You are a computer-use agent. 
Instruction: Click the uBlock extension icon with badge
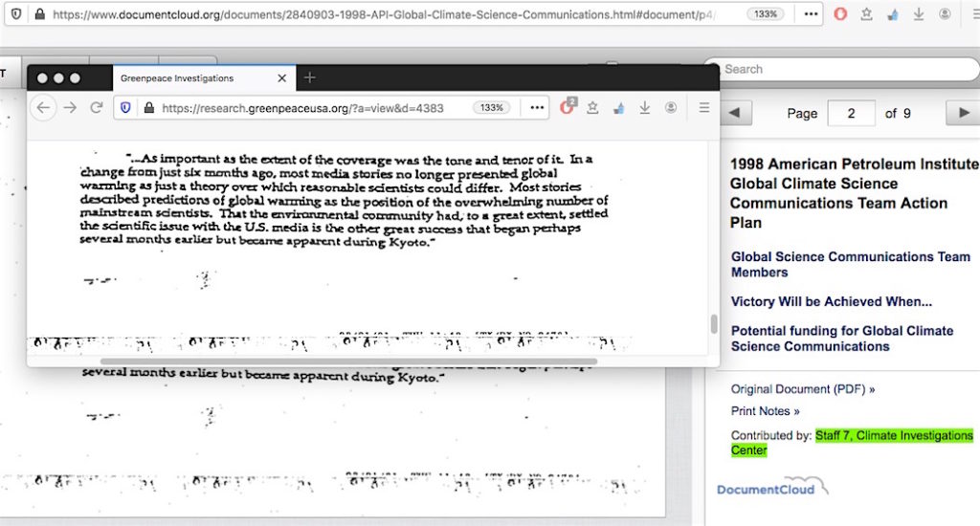point(567,107)
